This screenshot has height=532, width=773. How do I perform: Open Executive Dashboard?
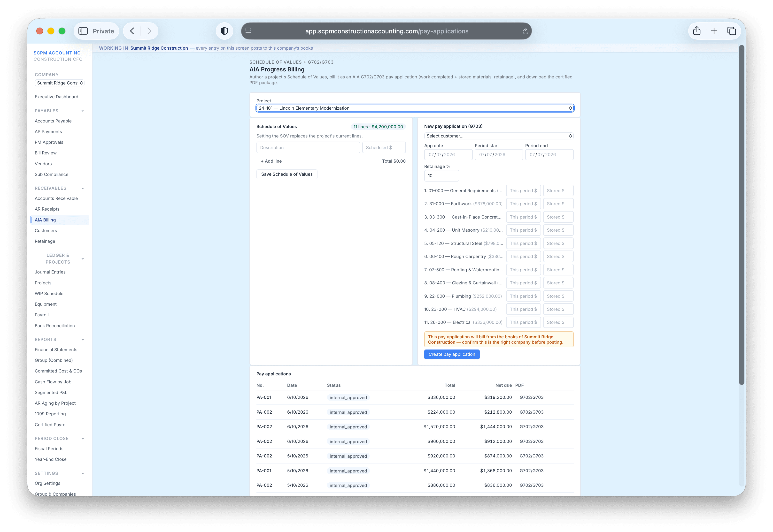56,97
